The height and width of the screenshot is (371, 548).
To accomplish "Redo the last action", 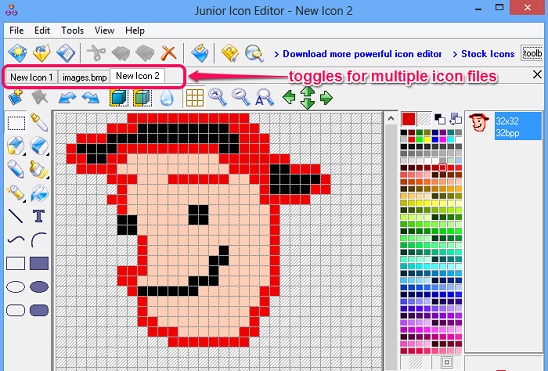I will (x=91, y=98).
